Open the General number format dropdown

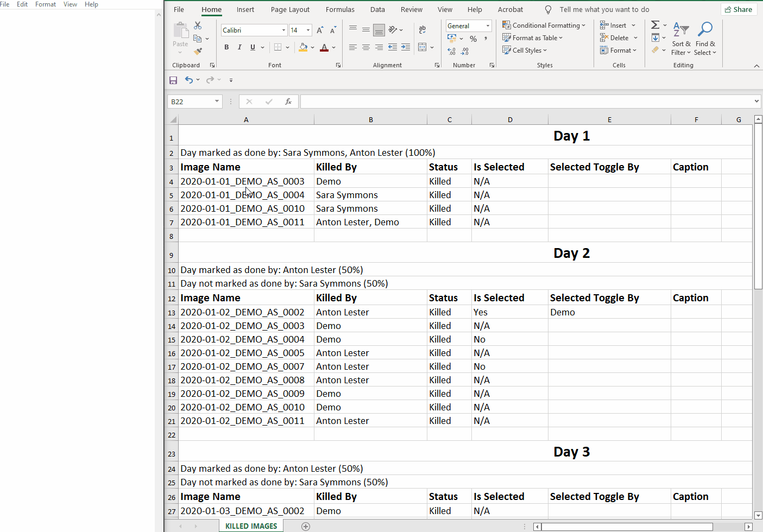[488, 26]
